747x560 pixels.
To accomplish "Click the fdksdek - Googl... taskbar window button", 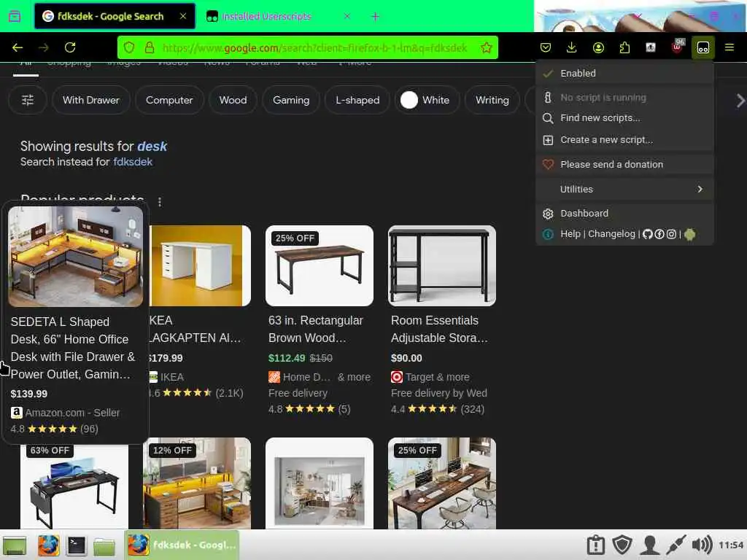I will click(x=182, y=545).
